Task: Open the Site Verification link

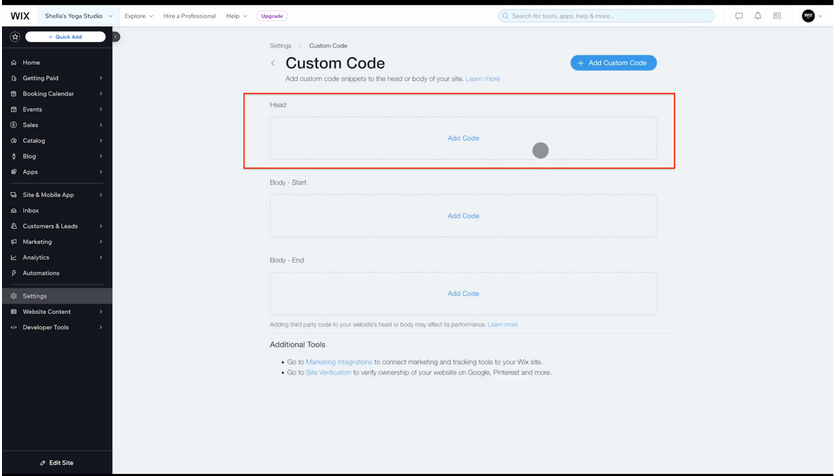Action: tap(329, 373)
